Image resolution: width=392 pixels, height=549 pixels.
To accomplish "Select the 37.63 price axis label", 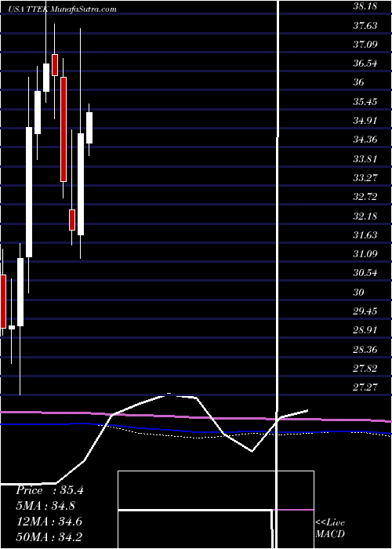I will (365, 26).
